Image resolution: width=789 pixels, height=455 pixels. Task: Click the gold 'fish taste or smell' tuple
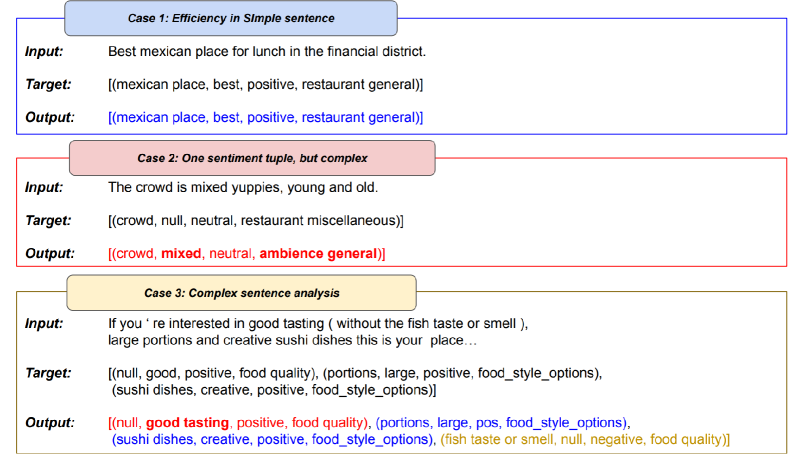585,440
